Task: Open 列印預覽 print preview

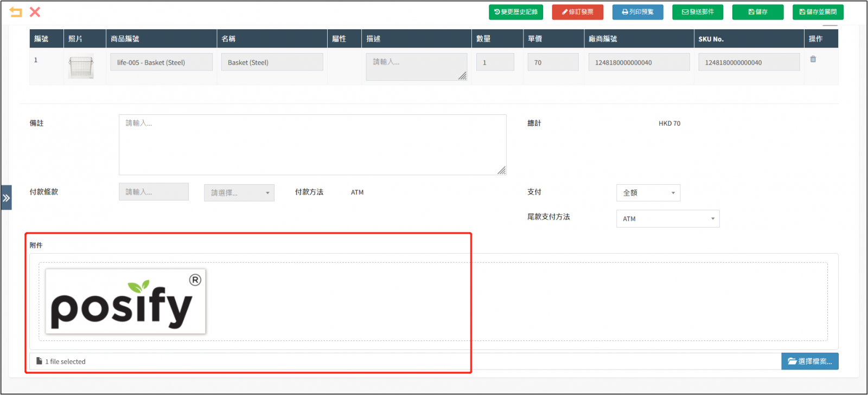Action: (x=638, y=12)
